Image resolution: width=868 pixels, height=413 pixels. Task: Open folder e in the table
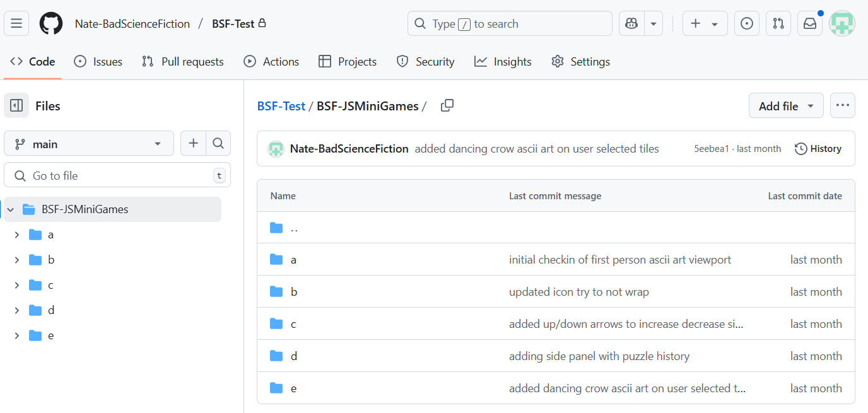tap(293, 388)
